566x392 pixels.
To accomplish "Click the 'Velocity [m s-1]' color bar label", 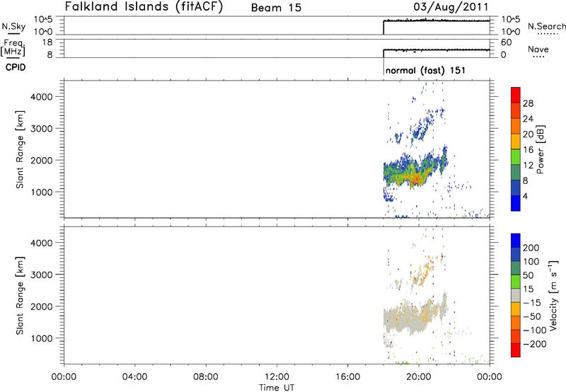I will click(x=553, y=295).
